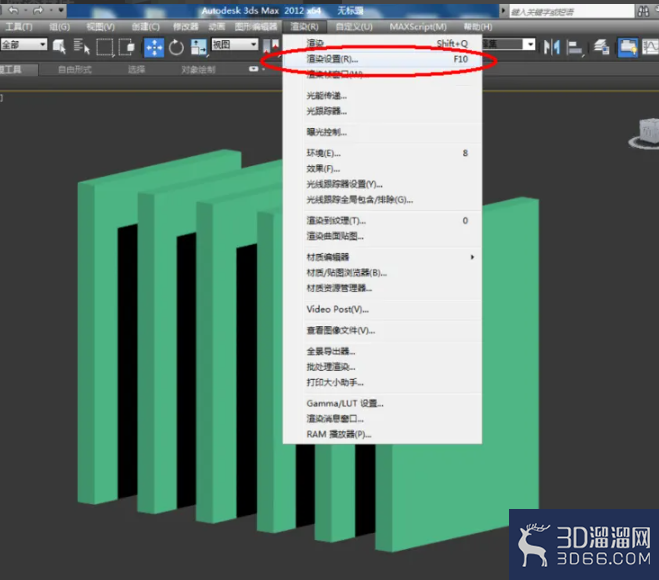Viewport: 659px width, 580px height.
Task: Open the 修改器 menu
Action: coord(186,27)
